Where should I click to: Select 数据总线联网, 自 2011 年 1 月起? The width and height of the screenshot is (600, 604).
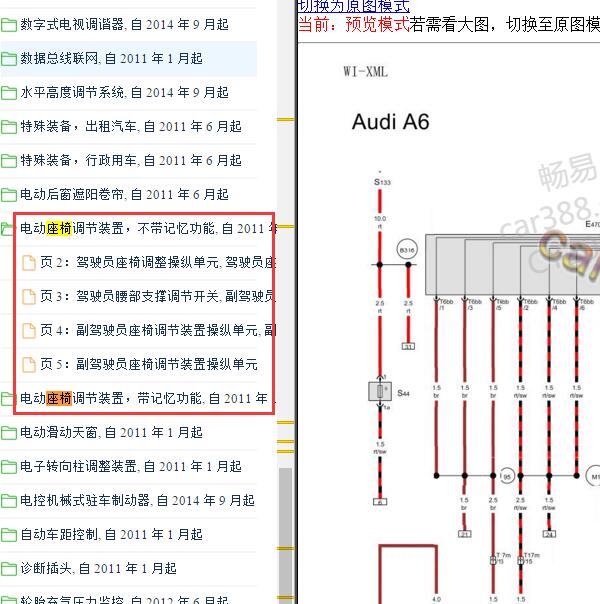tap(111, 59)
